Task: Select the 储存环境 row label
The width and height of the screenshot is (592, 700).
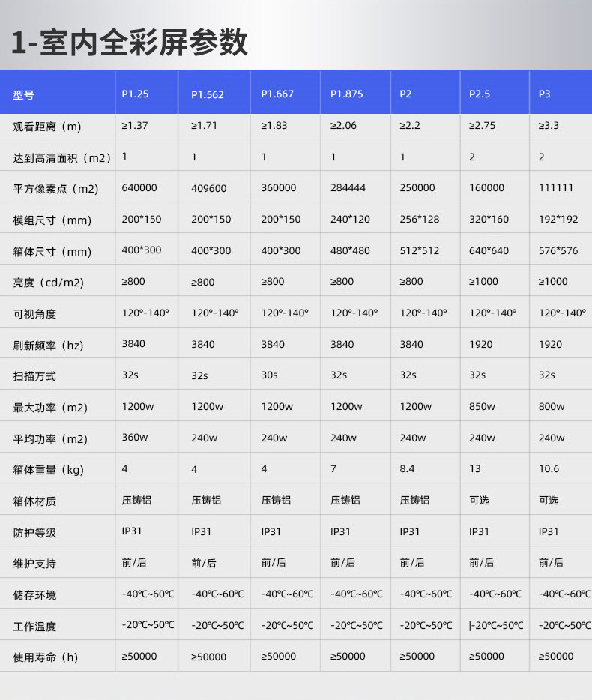Action: 34,595
